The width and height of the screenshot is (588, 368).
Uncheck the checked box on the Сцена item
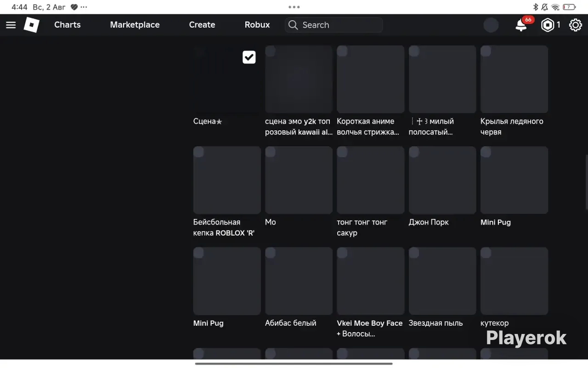point(249,57)
